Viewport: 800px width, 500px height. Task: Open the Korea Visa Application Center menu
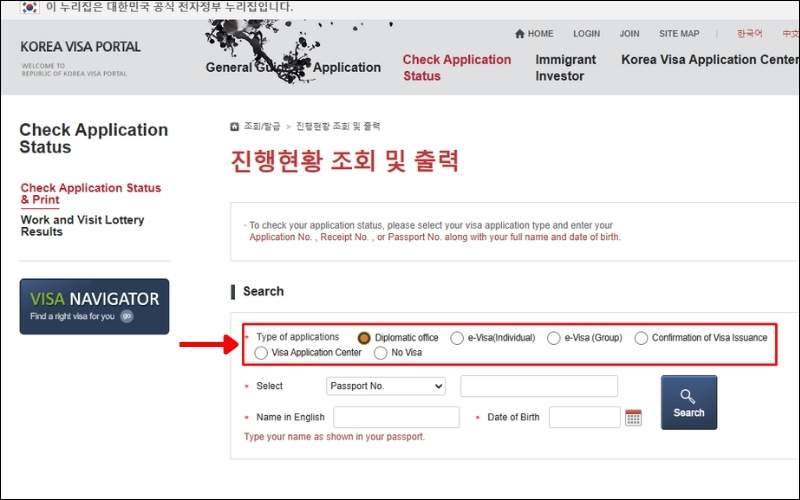pyautogui.click(x=710, y=60)
